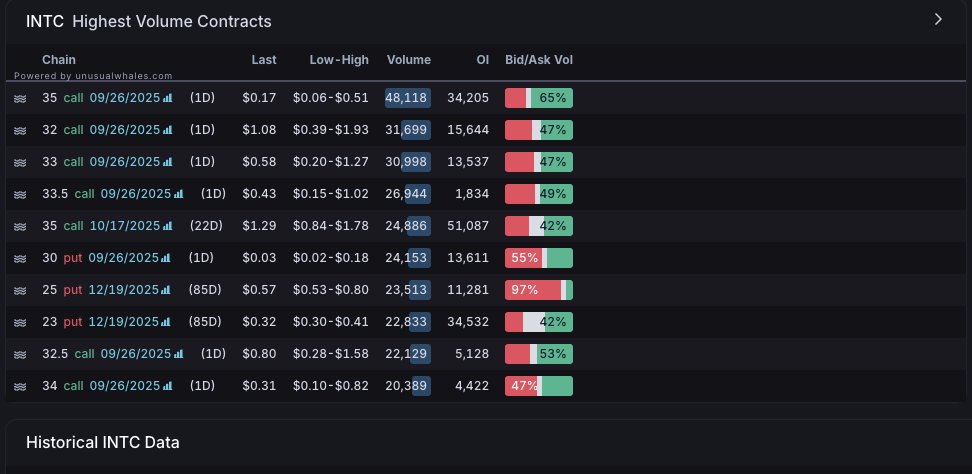
Task: Click wave icon beside 25 put 12/19/2025
Action: click(19, 290)
